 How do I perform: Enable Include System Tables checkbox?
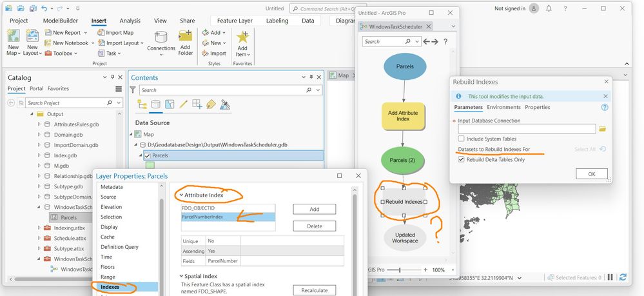[461, 139]
